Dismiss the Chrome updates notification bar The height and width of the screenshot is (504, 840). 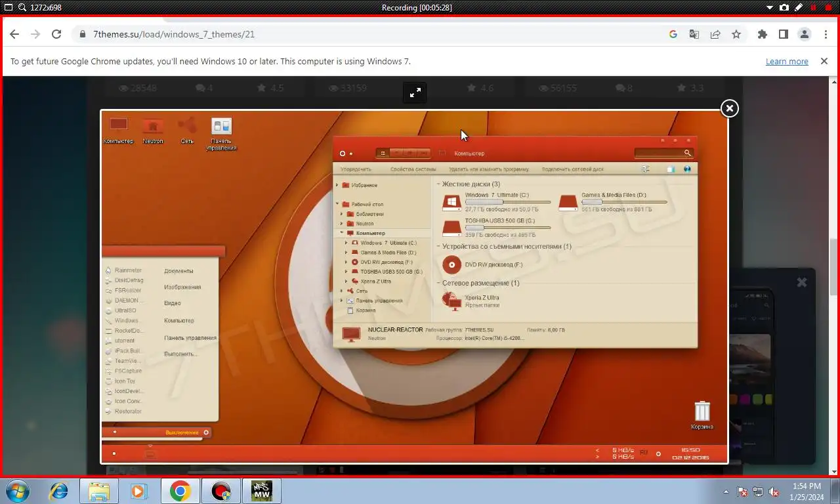pyautogui.click(x=824, y=61)
